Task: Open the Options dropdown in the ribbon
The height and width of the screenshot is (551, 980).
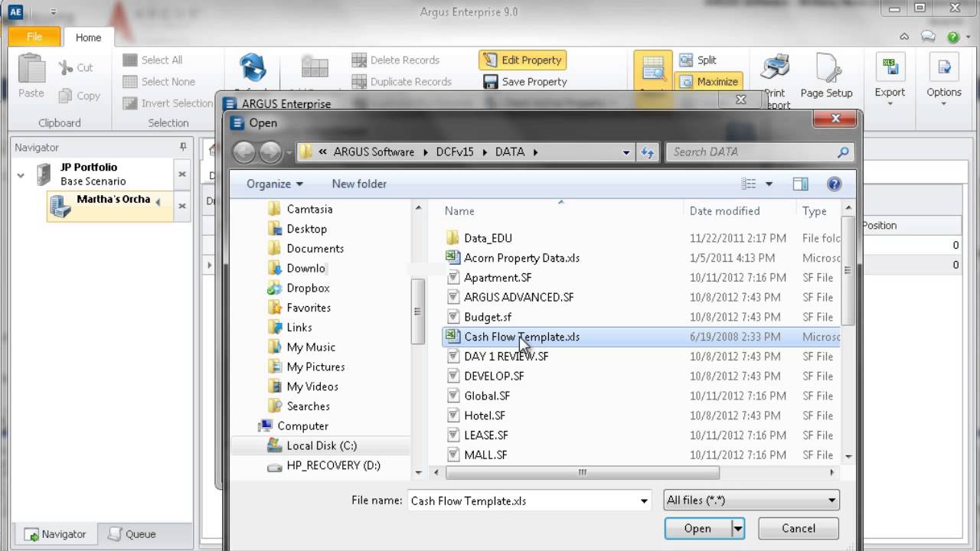Action: click(943, 80)
